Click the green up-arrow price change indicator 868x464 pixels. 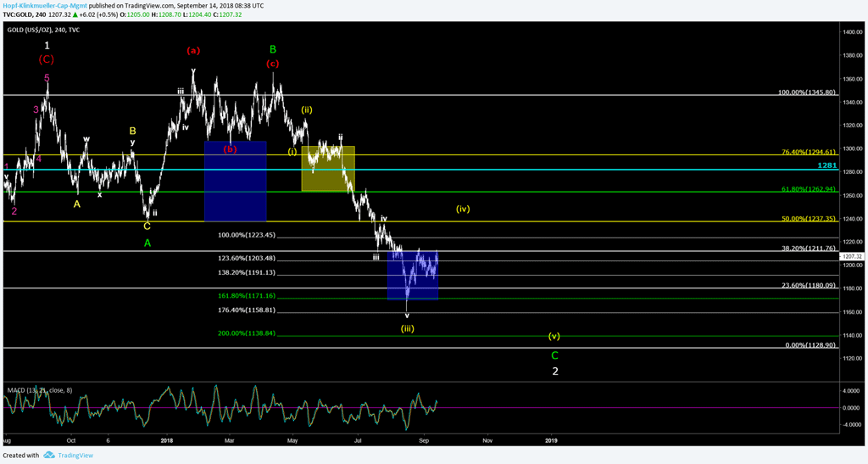coord(125,15)
